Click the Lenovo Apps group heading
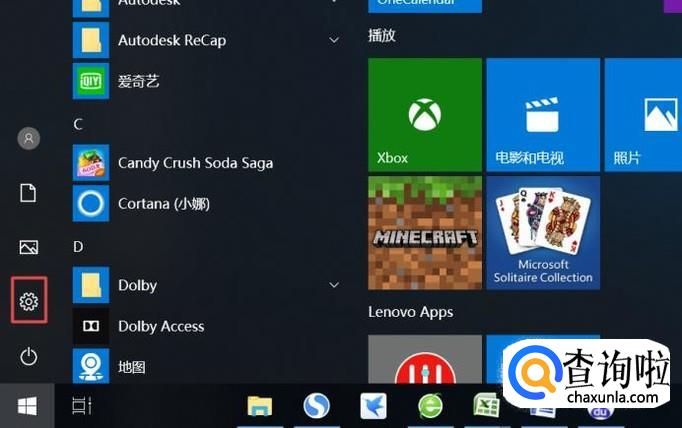Image resolution: width=682 pixels, height=428 pixels. coord(411,312)
